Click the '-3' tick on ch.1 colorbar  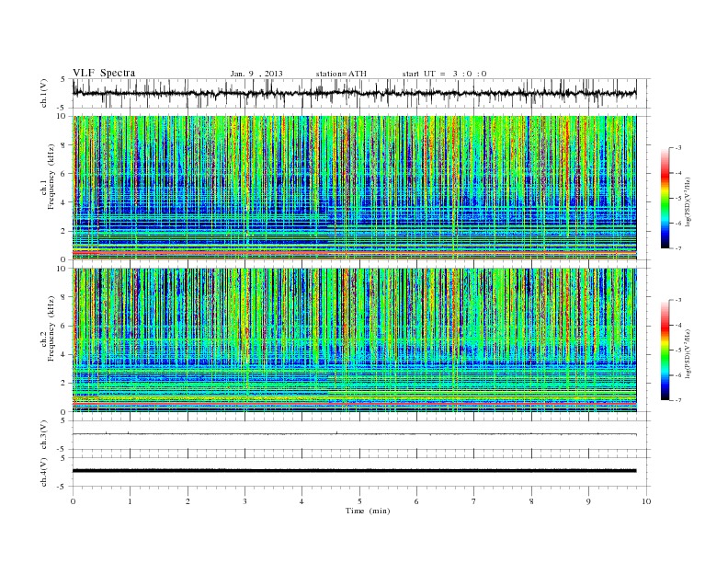[x=678, y=148]
